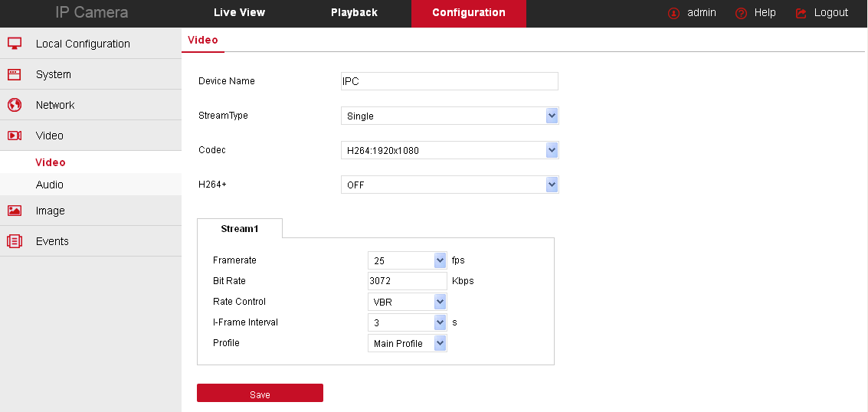Click the Video camera icon in sidebar
The image size is (868, 412).
click(x=15, y=136)
